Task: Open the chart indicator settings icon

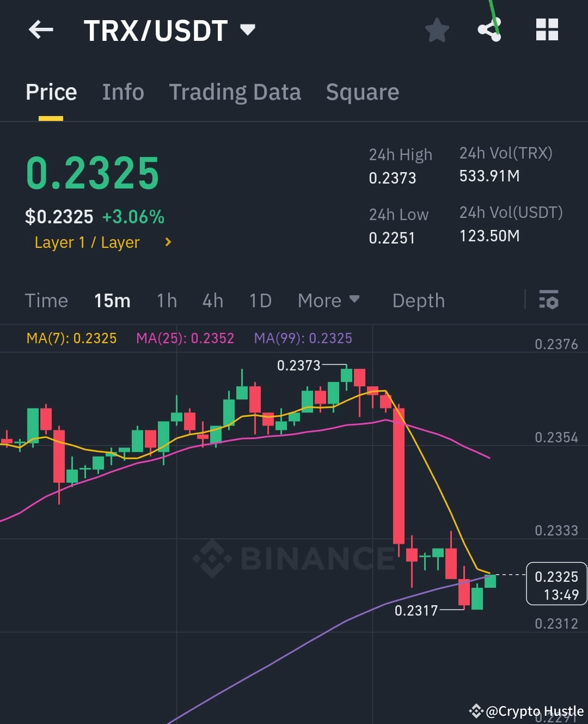Action: tap(549, 300)
